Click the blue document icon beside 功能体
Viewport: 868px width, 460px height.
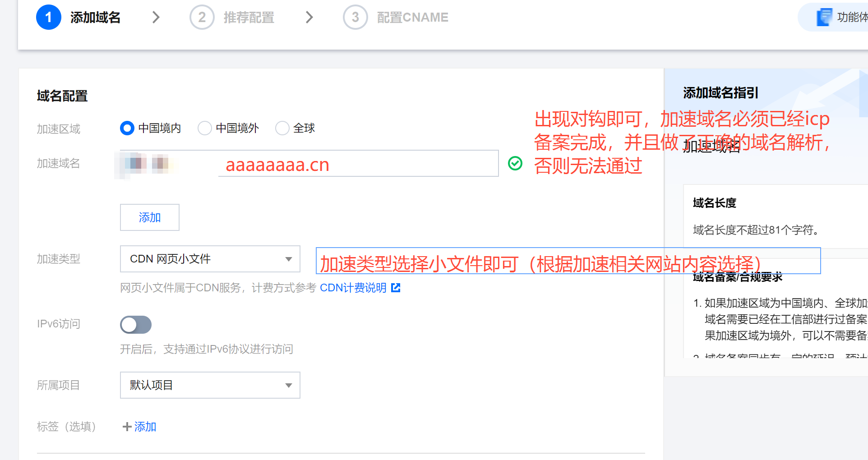824,17
